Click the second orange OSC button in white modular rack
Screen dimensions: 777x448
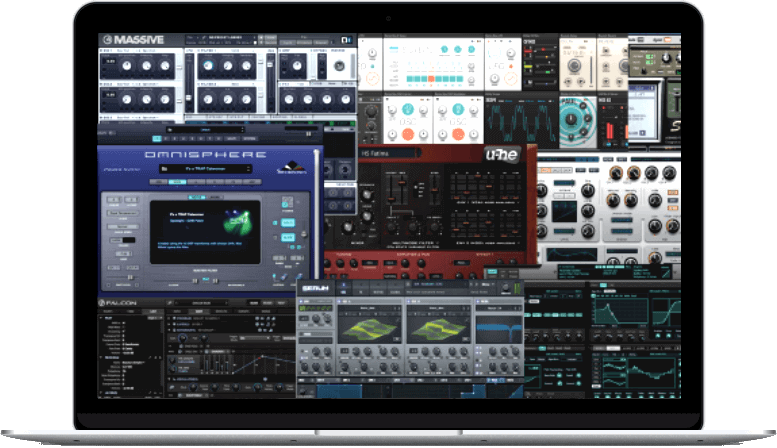click(458, 134)
